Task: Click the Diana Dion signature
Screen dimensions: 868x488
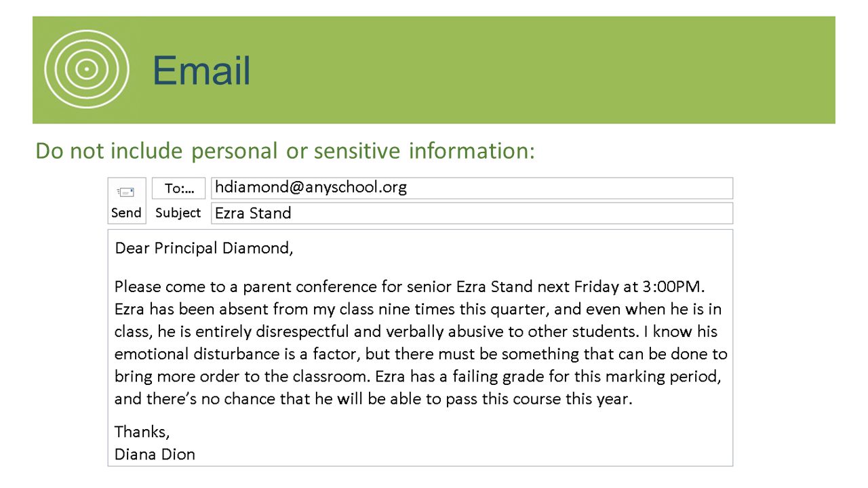Action: 155,454
